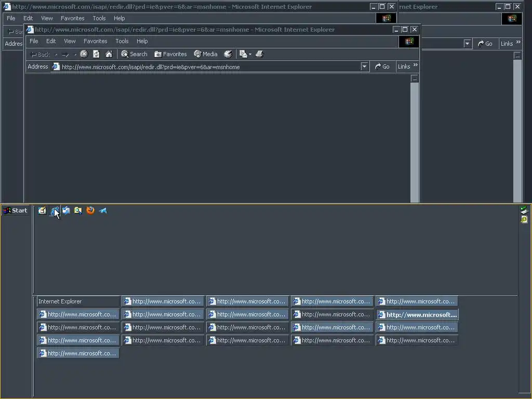
Task: Expand the Links chevron in the right-side window
Action: point(518,42)
